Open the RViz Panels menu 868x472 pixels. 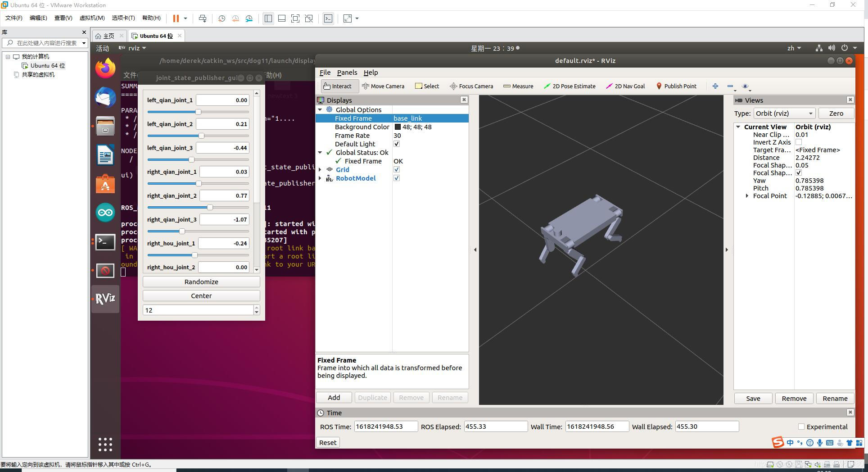coord(347,73)
